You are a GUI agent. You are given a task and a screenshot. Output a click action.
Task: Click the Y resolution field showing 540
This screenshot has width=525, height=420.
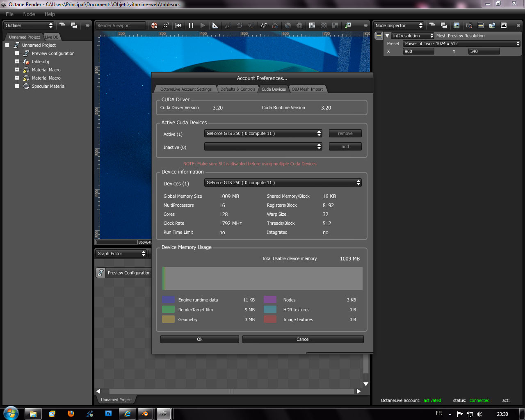click(484, 51)
